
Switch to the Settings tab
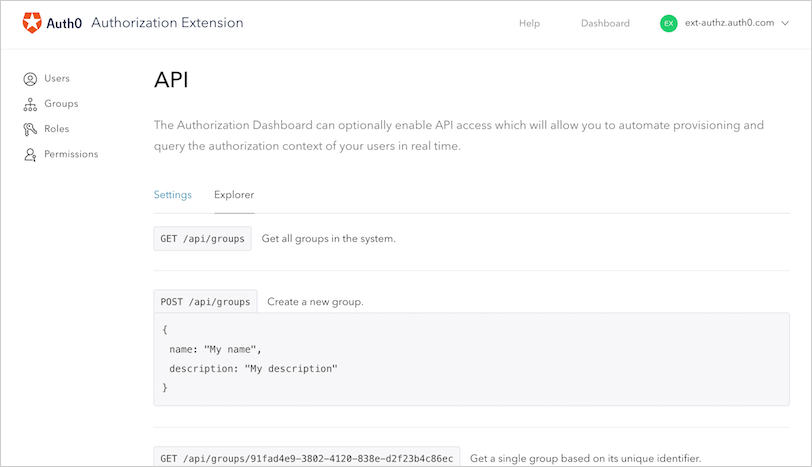coord(172,195)
